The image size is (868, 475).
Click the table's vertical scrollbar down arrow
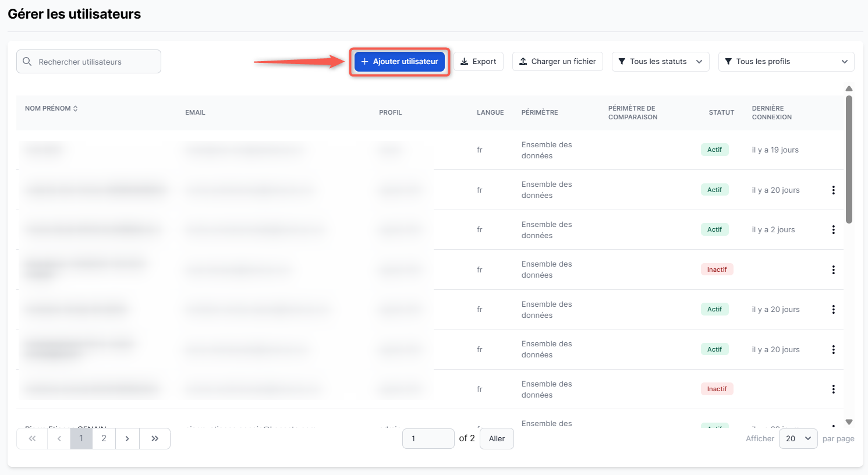849,422
